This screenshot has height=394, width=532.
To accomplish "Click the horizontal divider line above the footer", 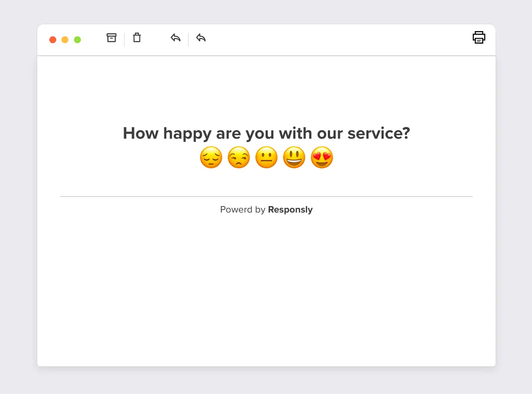I will [x=266, y=197].
